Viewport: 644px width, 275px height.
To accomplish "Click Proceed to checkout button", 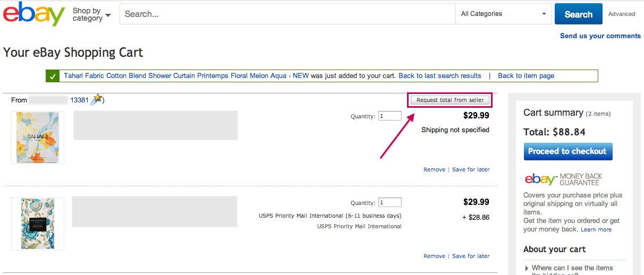I will click(x=567, y=151).
